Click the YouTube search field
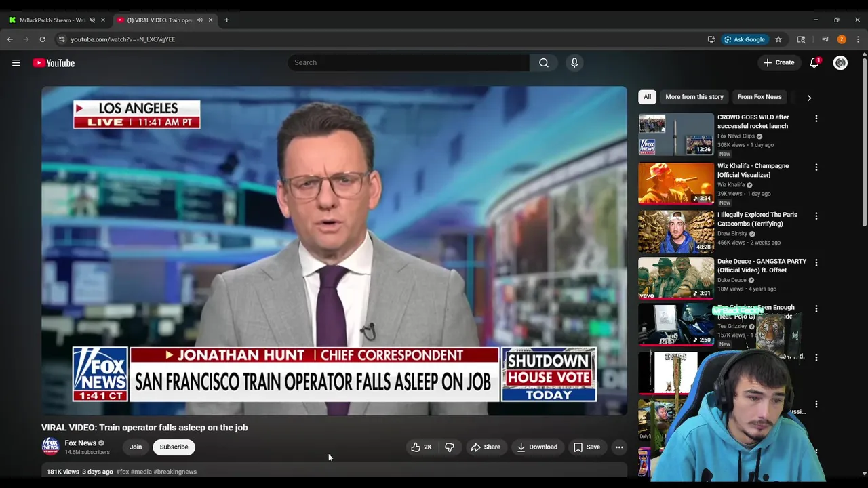868x488 pixels. pos(408,62)
